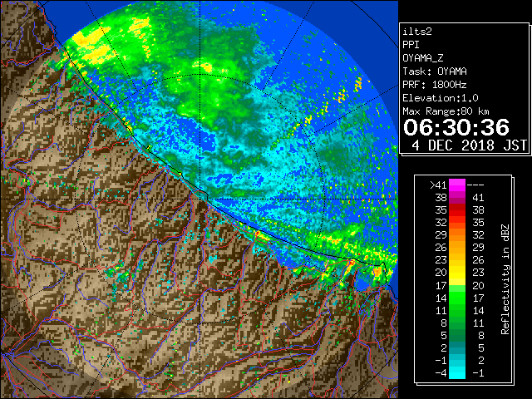532x399 pixels.
Task: Select the 'Task: OYAMA' line
Action: (435, 71)
